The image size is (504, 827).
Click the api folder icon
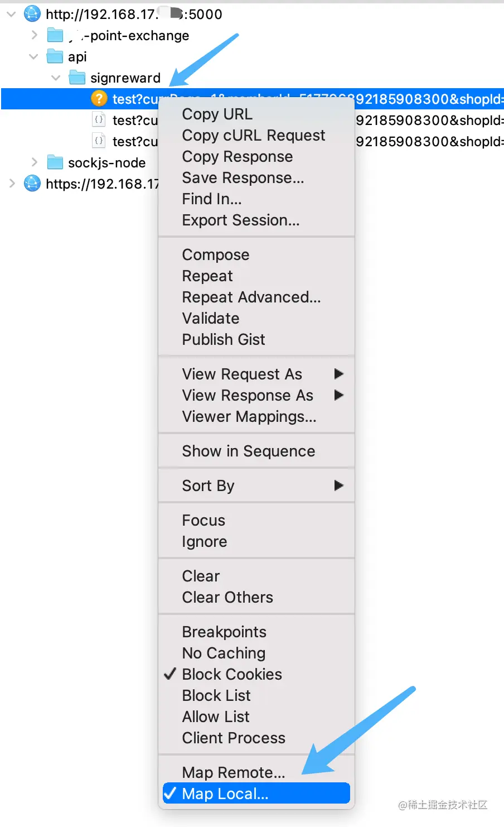click(55, 57)
